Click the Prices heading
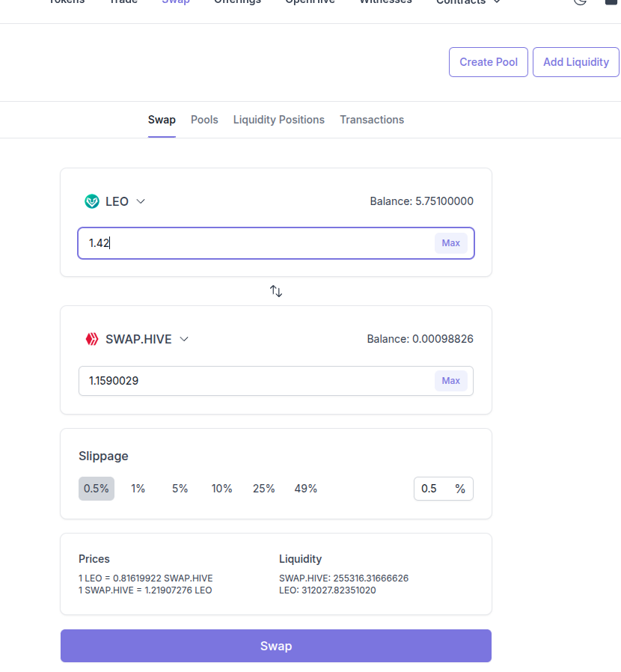The height and width of the screenshot is (672, 621). 94,559
